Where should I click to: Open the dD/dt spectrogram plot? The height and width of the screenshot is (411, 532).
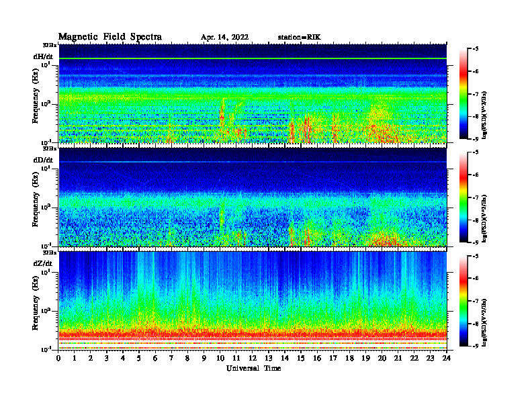pyautogui.click(x=253, y=197)
